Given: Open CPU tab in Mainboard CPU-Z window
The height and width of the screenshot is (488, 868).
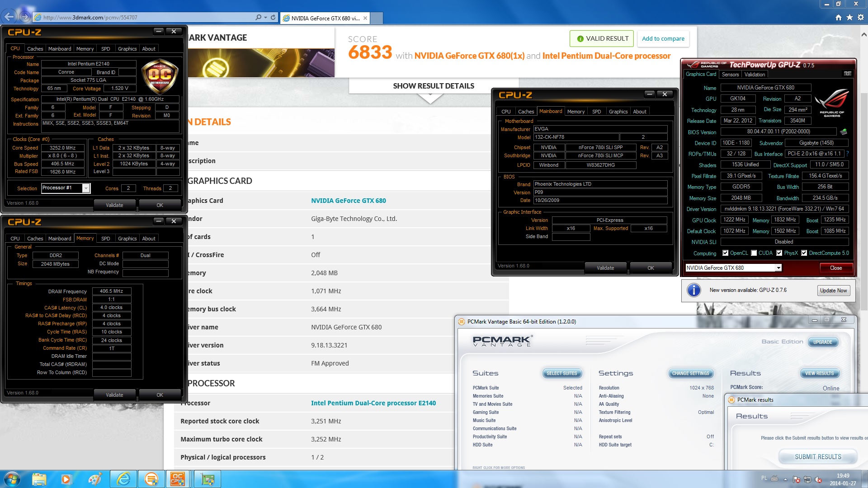Looking at the screenshot, I should tap(506, 112).
